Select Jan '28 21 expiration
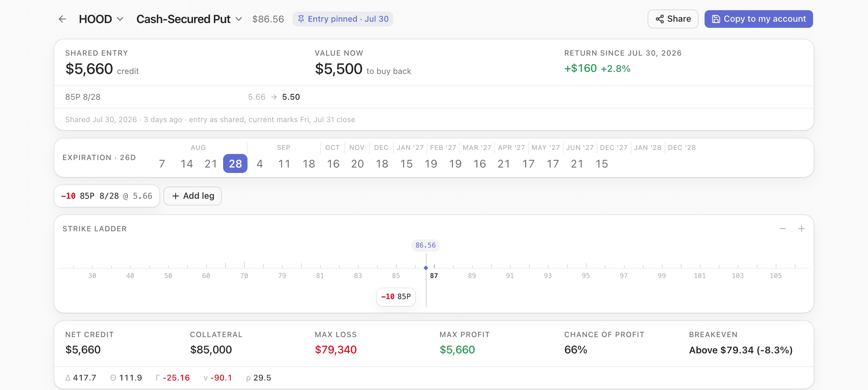The width and height of the screenshot is (868, 390). click(577, 164)
